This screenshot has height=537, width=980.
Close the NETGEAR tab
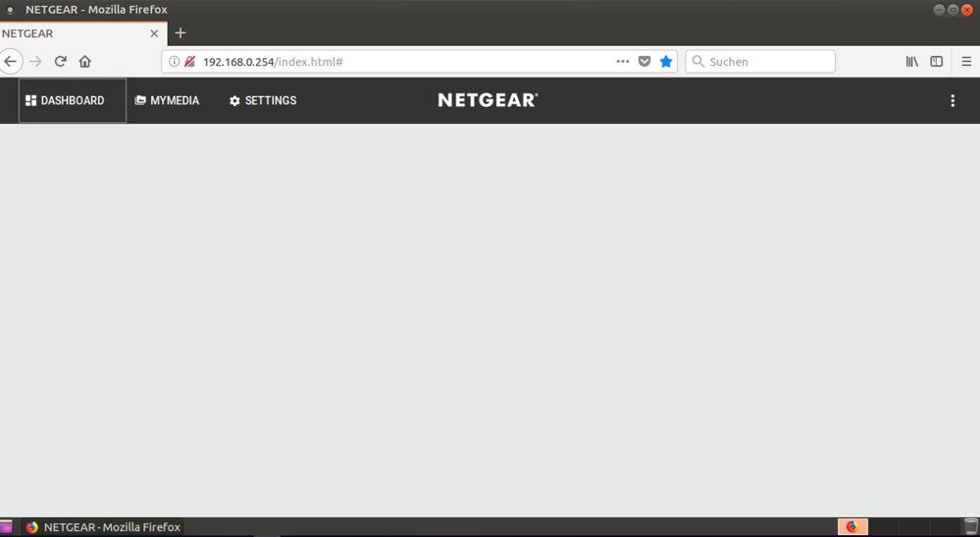pos(154,33)
